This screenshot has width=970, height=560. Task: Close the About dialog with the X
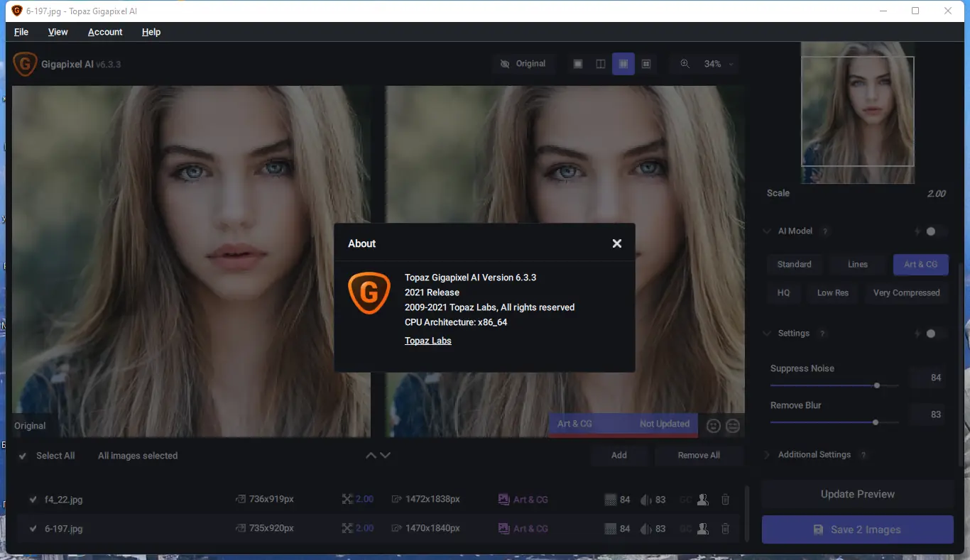point(617,243)
